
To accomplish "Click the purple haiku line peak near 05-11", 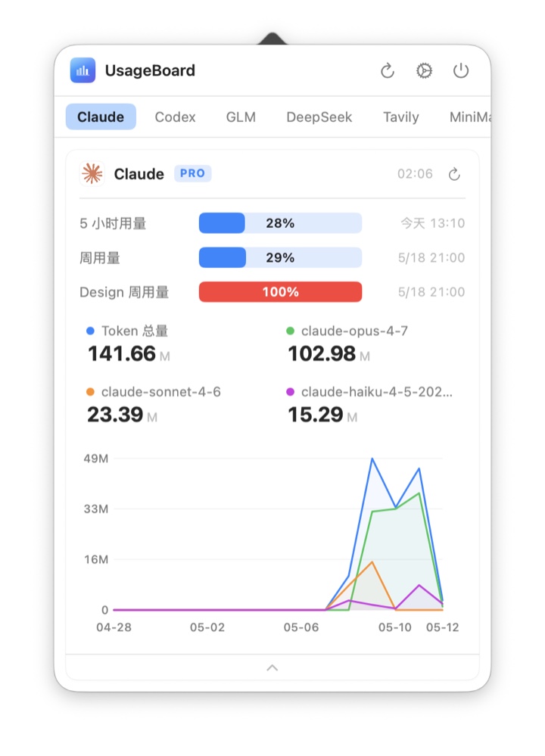I will 419,585.
